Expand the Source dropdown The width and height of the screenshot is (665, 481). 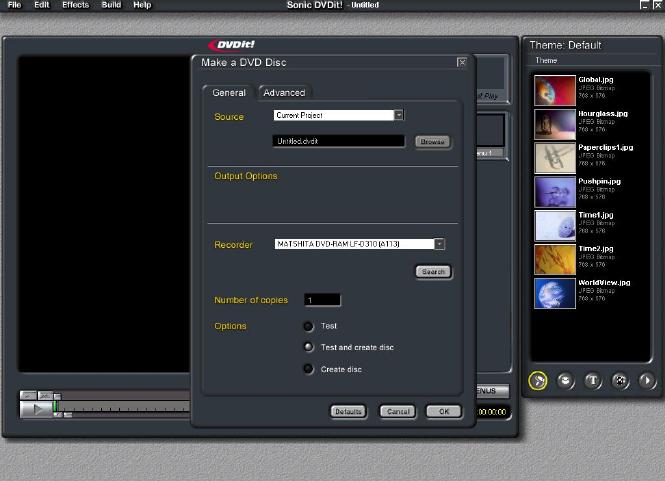pyautogui.click(x=399, y=115)
